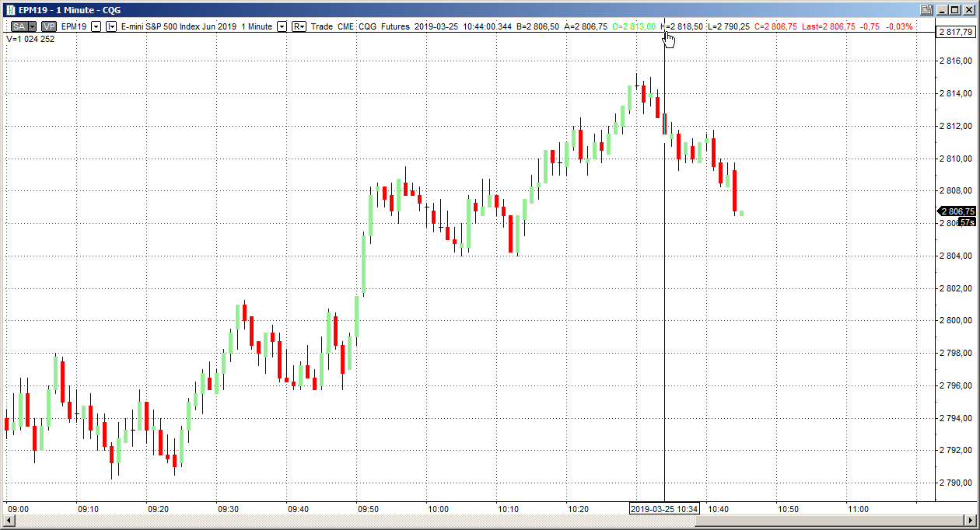
Task: Toggle the SA button in chart header
Action: [x=19, y=26]
